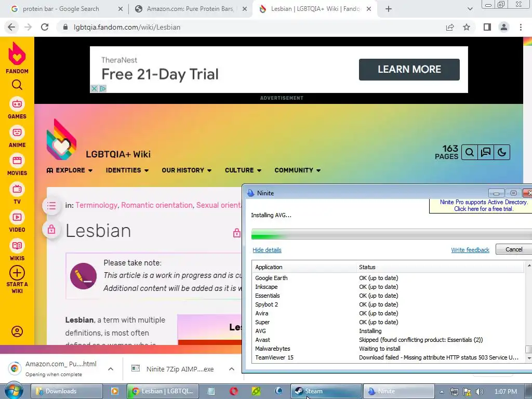Show hidden system tray icons

[442, 392]
